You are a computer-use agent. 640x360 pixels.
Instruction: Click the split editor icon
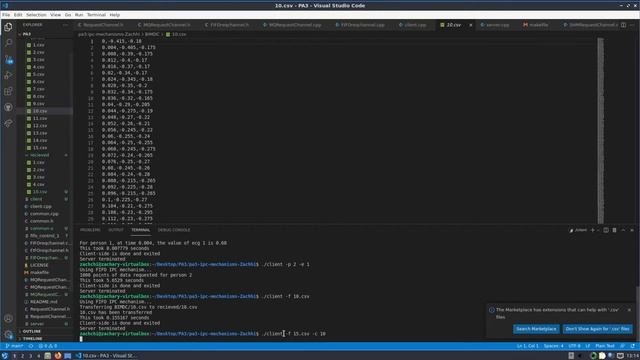point(623,25)
